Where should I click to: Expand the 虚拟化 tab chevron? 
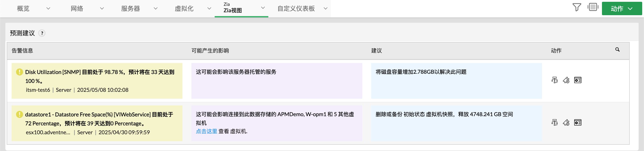coord(209,8)
